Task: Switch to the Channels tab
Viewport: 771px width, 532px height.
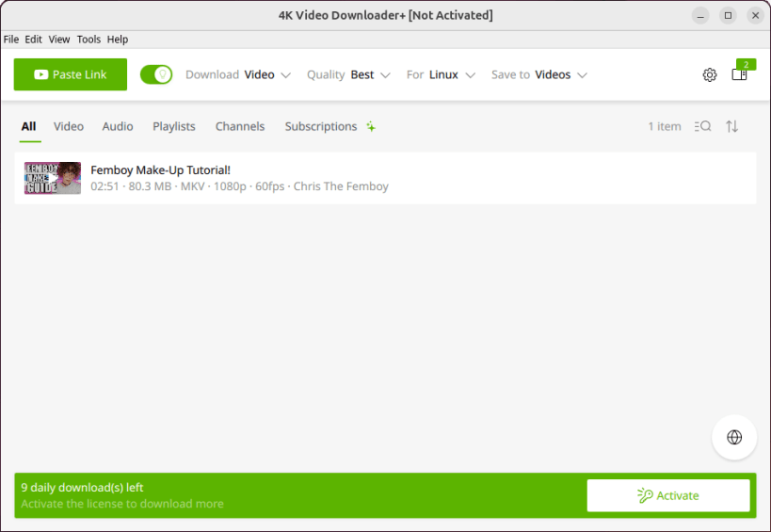Action: (x=240, y=126)
